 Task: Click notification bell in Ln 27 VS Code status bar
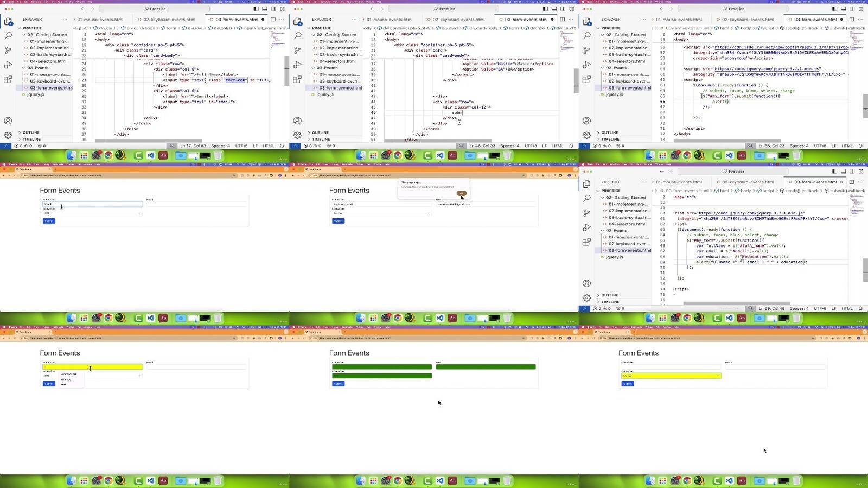pyautogui.click(x=282, y=146)
